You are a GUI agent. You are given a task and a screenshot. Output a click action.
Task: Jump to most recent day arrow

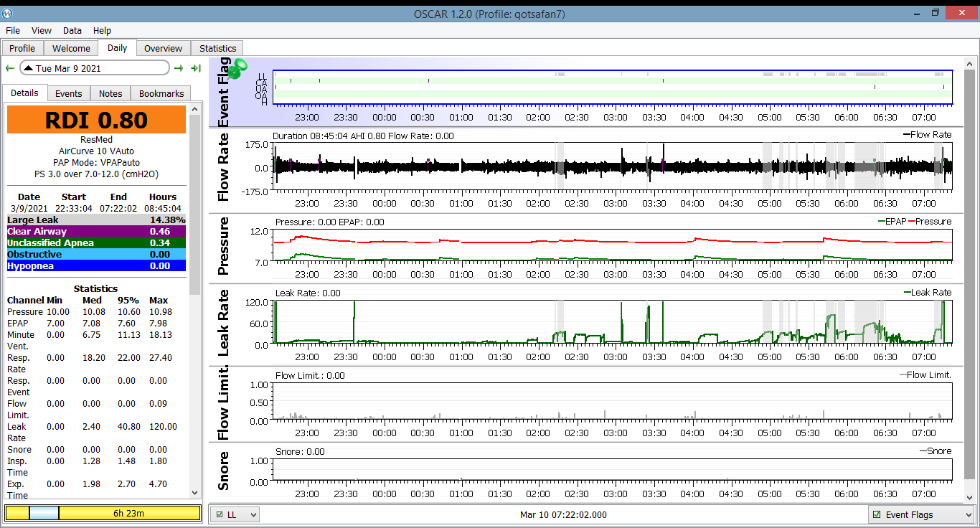click(195, 69)
